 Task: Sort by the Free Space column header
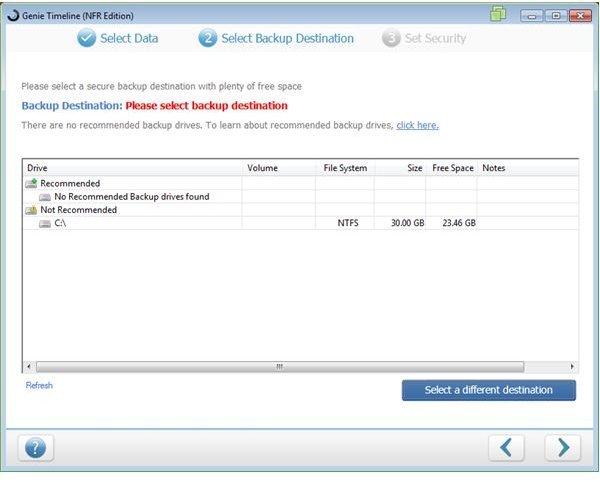point(452,168)
